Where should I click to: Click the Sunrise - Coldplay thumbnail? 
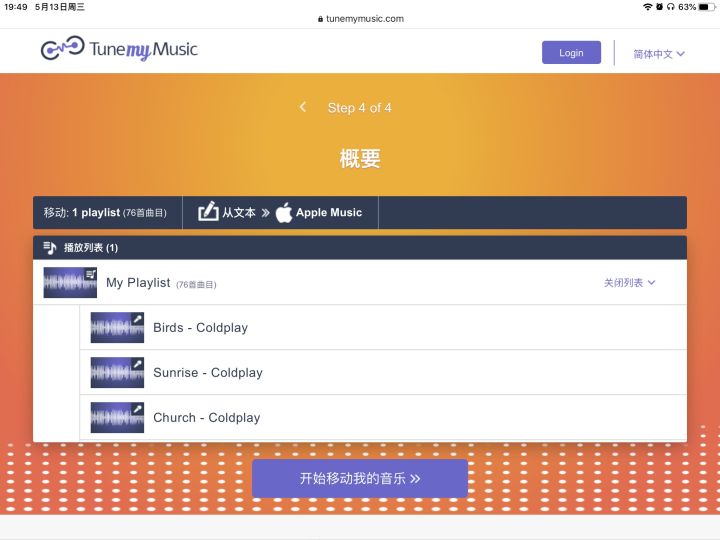click(x=117, y=372)
